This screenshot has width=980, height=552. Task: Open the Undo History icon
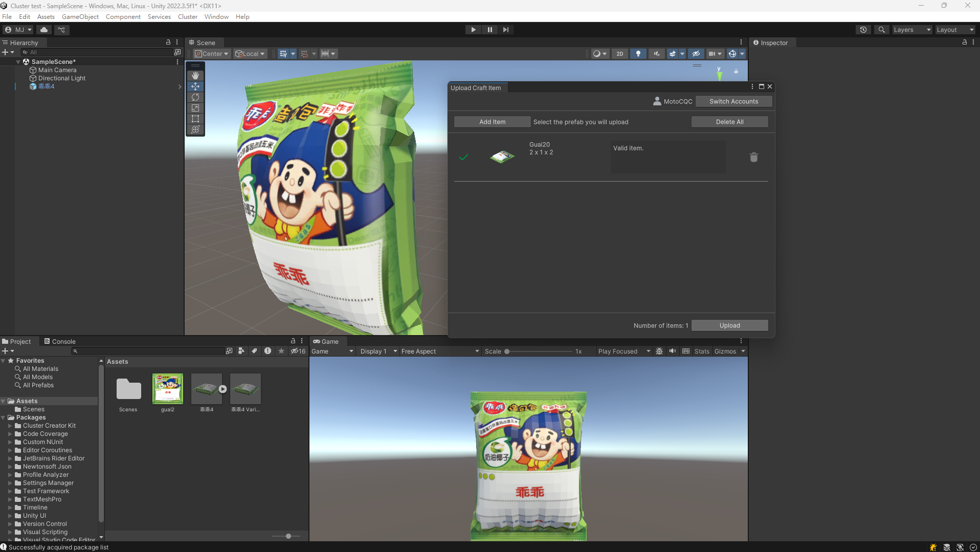pyautogui.click(x=863, y=30)
